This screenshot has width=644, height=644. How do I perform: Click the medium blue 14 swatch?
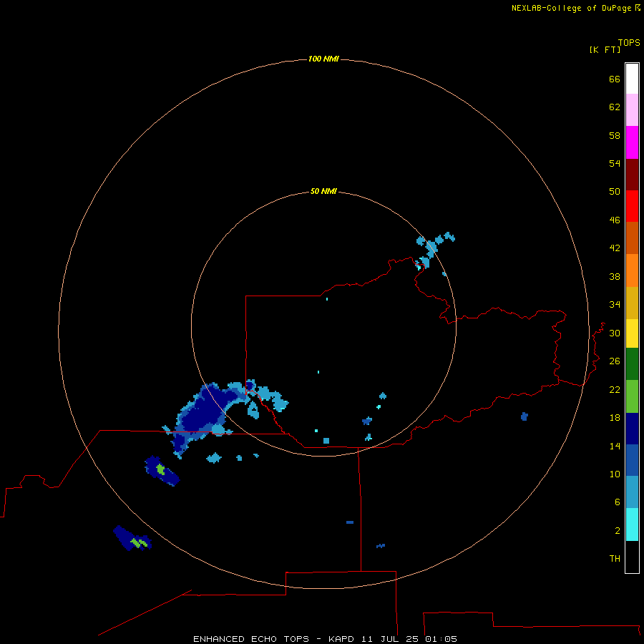632,460
